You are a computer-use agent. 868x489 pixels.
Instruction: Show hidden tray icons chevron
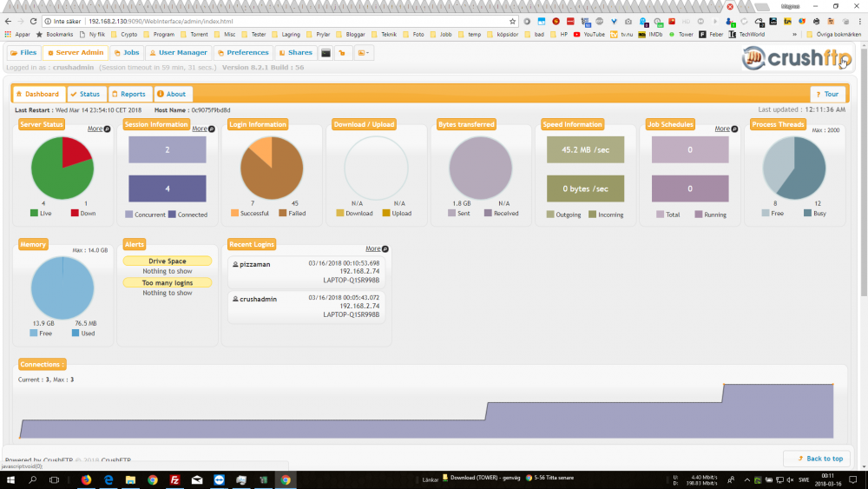746,479
